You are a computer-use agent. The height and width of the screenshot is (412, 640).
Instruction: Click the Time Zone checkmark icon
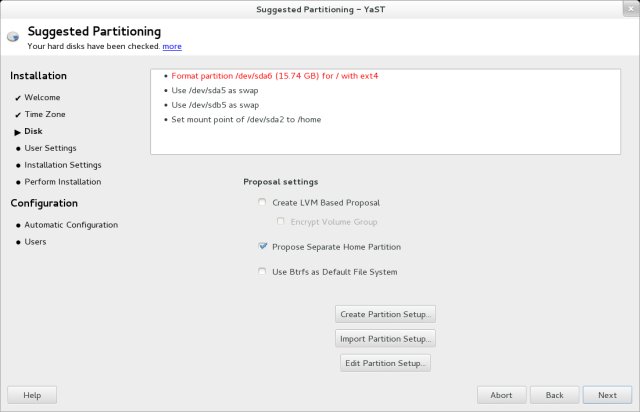[x=18, y=115]
